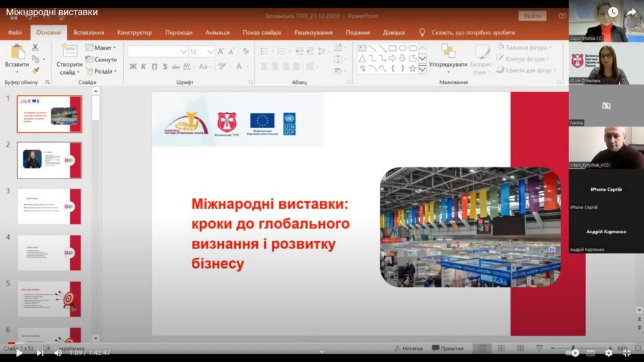Switch to the Переходи tab
This screenshot has height=362, width=644.
[x=179, y=33]
